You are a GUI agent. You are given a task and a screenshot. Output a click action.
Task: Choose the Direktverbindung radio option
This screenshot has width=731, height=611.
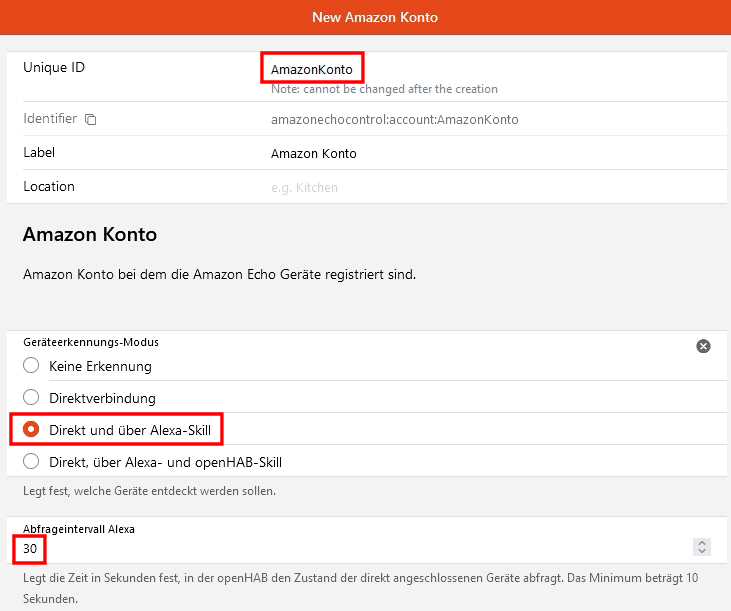click(31, 398)
